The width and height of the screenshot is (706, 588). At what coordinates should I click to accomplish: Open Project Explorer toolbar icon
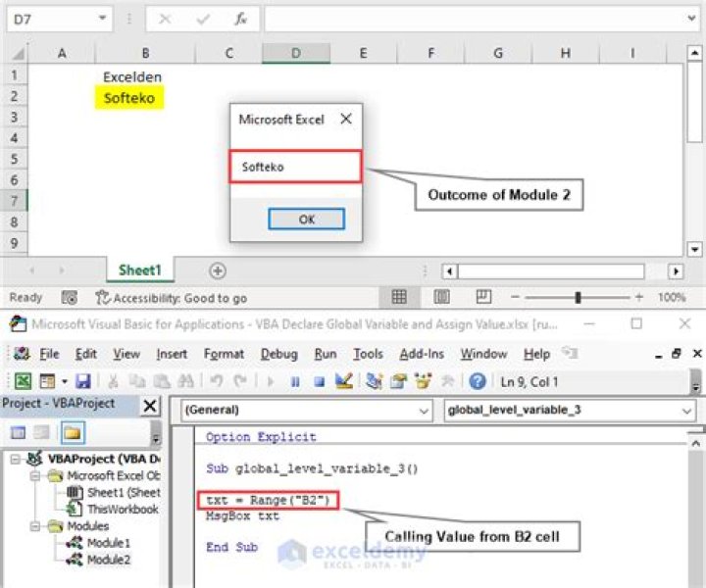click(x=374, y=381)
